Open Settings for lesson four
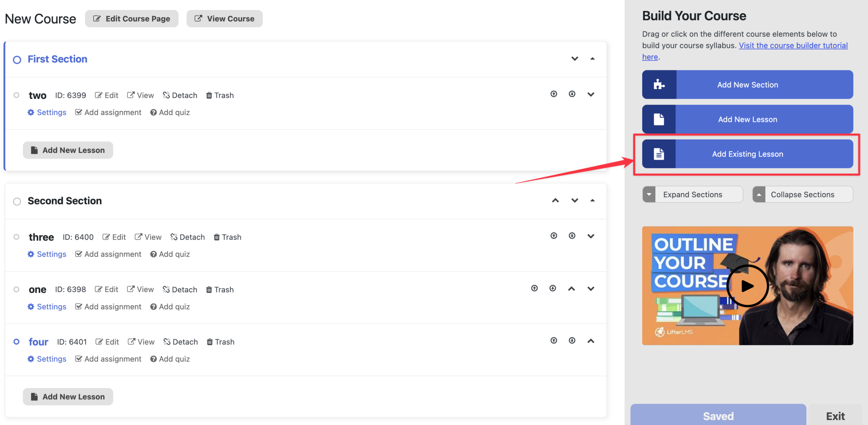The height and width of the screenshot is (425, 868). tap(47, 359)
